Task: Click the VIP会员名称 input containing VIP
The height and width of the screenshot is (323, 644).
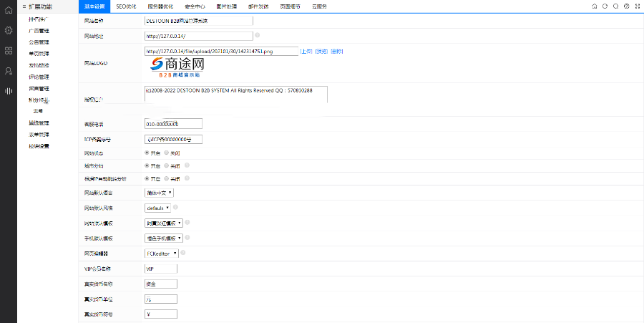Action: click(x=161, y=269)
